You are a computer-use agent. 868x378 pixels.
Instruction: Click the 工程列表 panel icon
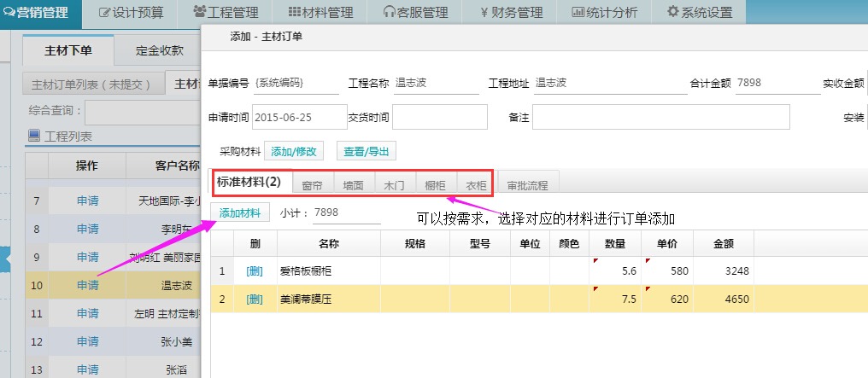coord(34,136)
